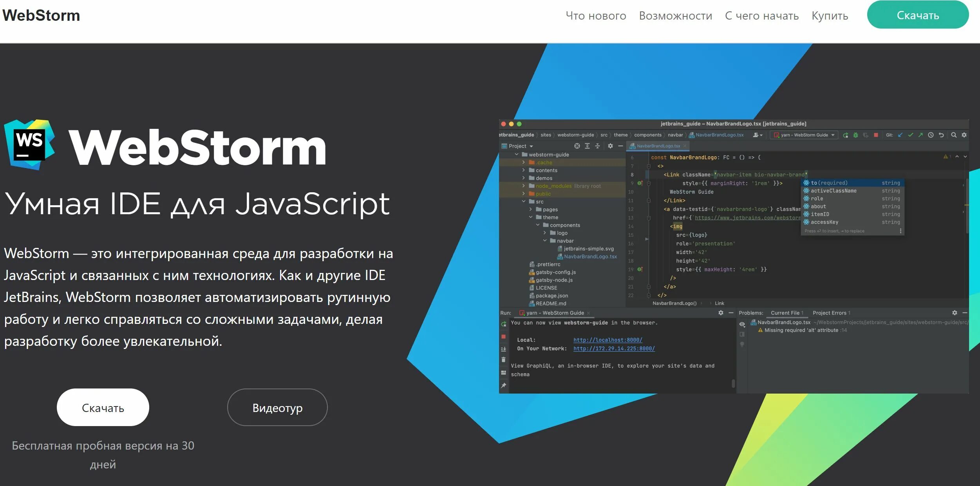The image size is (980, 486).
Task: Click the green debug bug icon
Action: (x=855, y=135)
